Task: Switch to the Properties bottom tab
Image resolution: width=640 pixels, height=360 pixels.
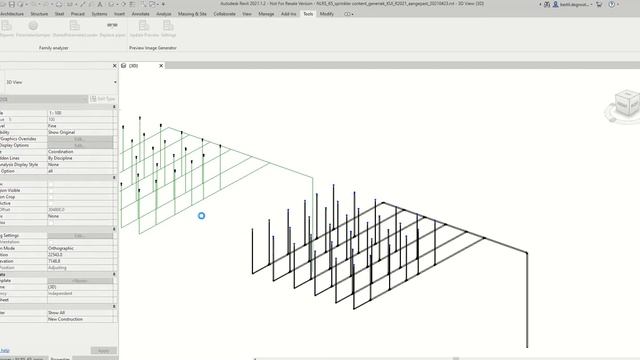Action: 60,358
